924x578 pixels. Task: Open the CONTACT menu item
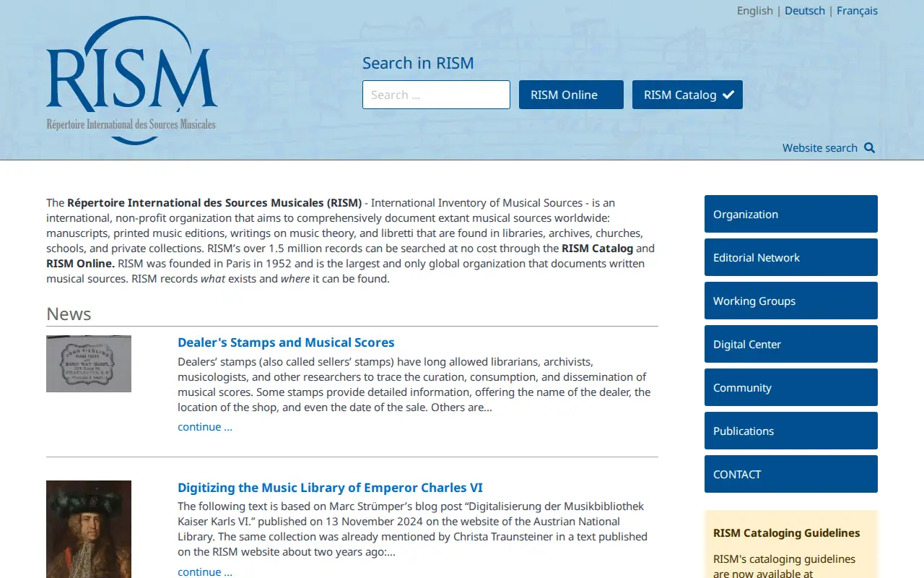tap(791, 474)
